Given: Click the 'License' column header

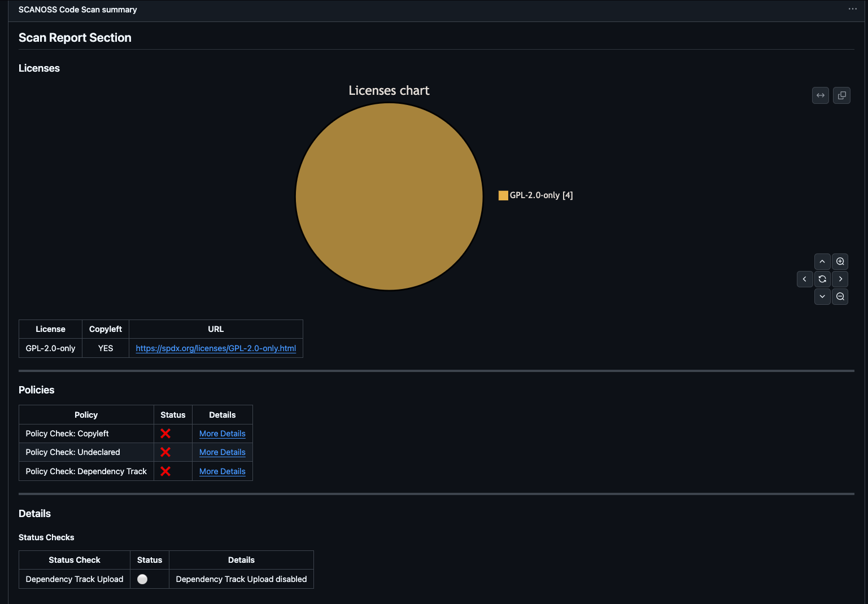Looking at the screenshot, I should tap(50, 329).
